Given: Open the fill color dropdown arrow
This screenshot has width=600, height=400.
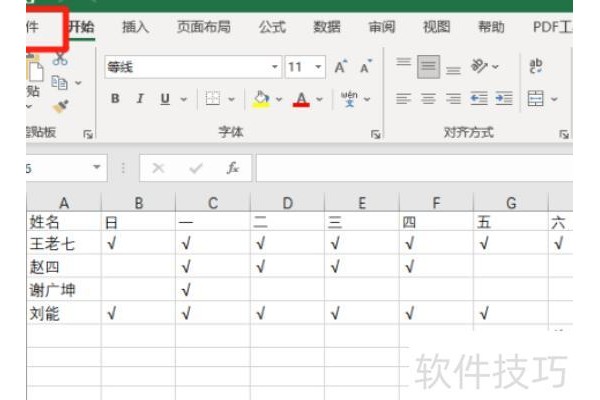Looking at the screenshot, I should 279,100.
